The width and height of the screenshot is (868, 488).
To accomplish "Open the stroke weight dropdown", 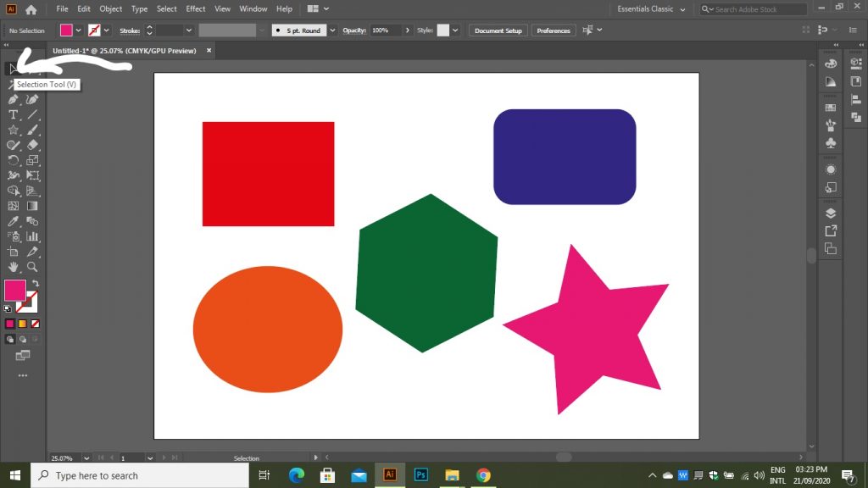I will coord(191,30).
